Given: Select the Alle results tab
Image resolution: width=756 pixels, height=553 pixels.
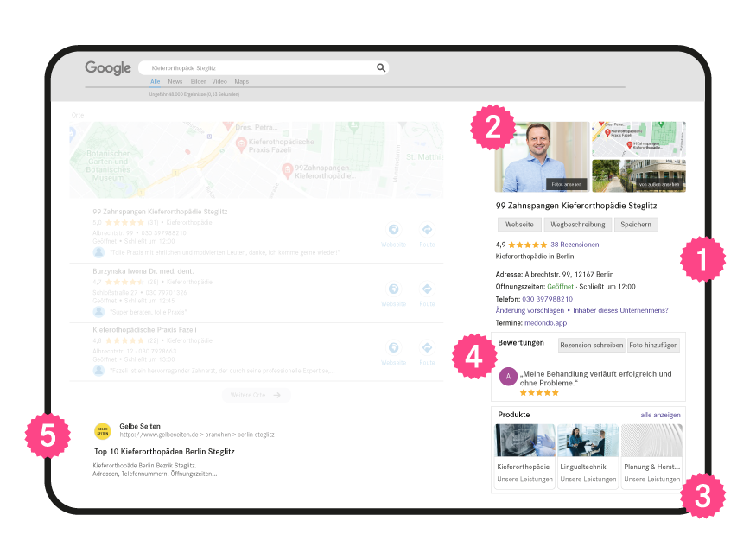Looking at the screenshot, I should click(155, 81).
